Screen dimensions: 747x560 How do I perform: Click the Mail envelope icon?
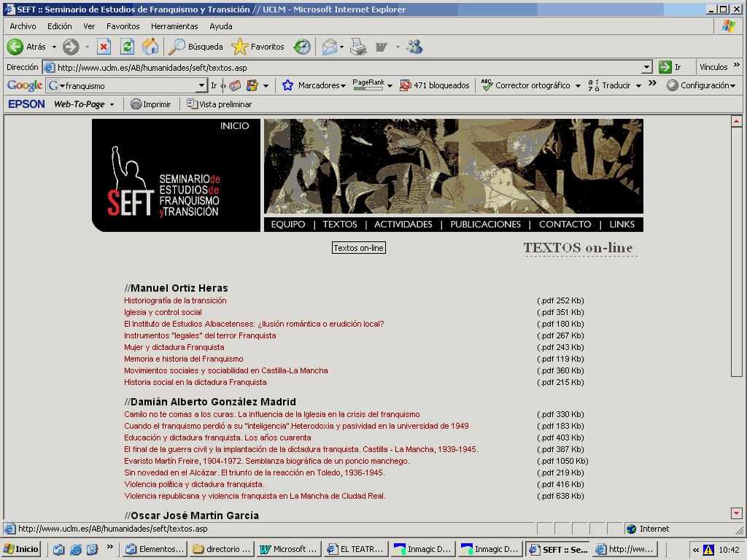coord(329,47)
